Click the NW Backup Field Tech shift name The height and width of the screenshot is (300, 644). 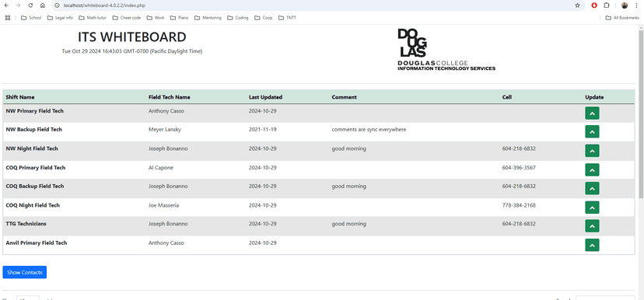click(33, 130)
